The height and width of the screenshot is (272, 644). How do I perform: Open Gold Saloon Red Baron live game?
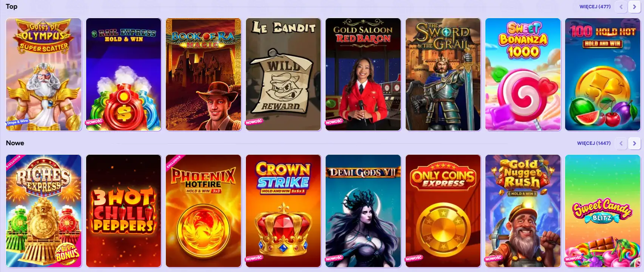click(363, 74)
